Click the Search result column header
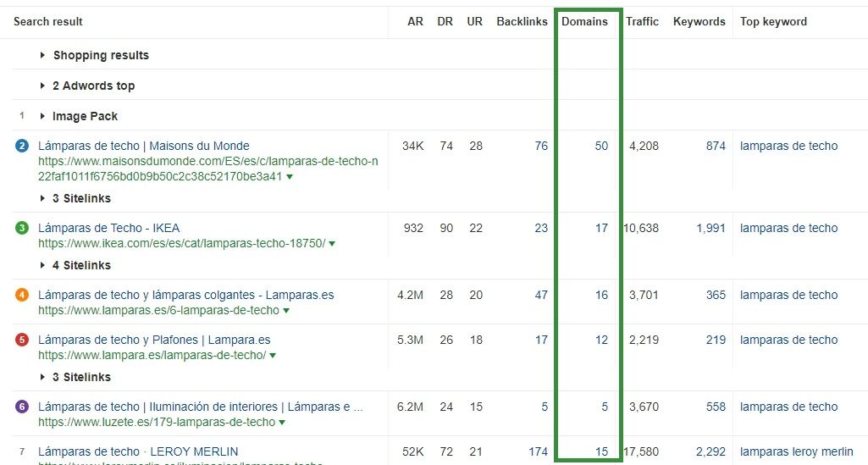This screenshot has height=465, width=868. coord(48,21)
